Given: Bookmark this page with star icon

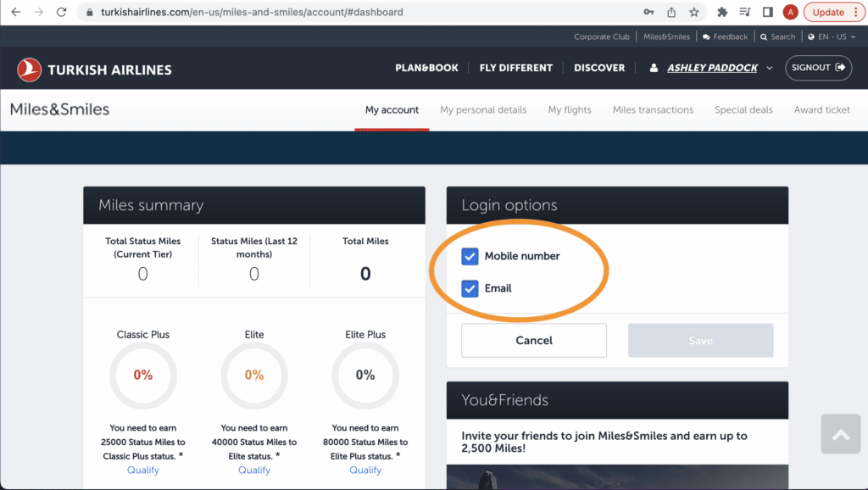Looking at the screenshot, I should 693,12.
